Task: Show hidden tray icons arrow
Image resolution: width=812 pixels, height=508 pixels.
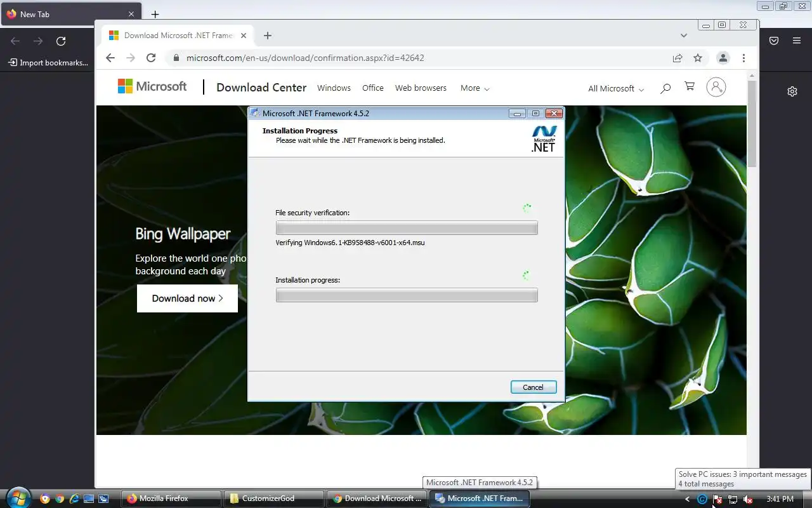Action: coord(687,499)
